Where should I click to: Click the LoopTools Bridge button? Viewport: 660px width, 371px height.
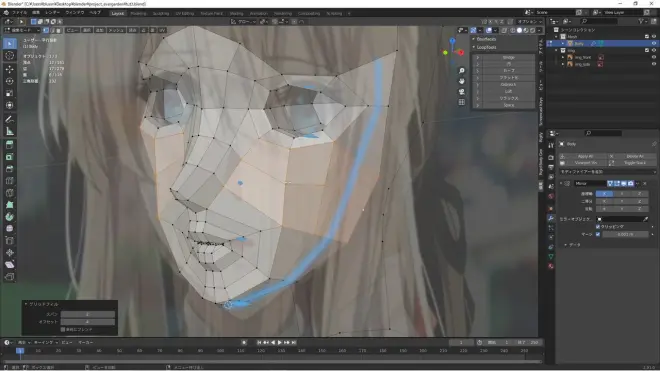[x=508, y=57]
